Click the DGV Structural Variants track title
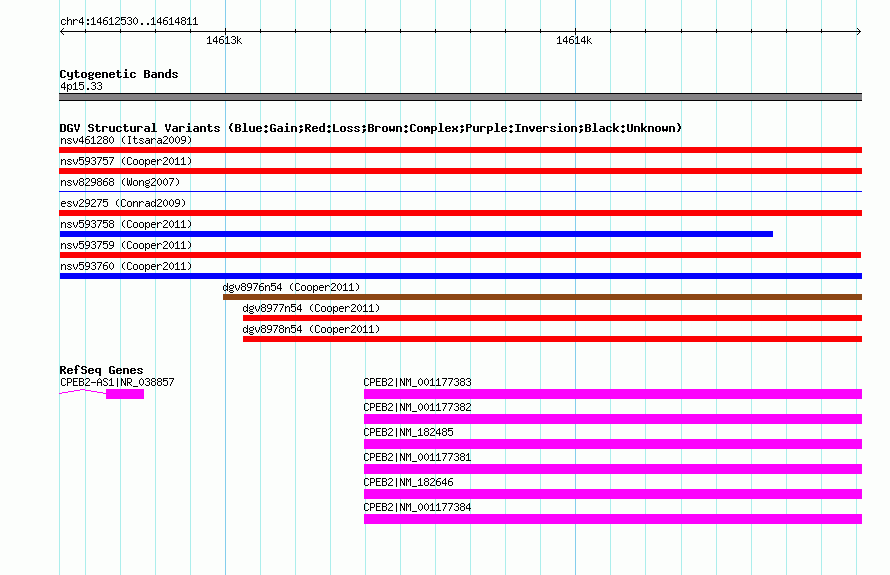The height and width of the screenshot is (575, 890). click(x=371, y=128)
